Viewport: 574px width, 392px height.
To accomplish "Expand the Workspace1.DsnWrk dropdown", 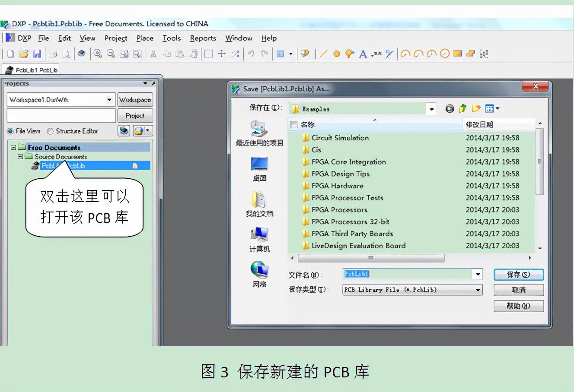I will tap(109, 100).
